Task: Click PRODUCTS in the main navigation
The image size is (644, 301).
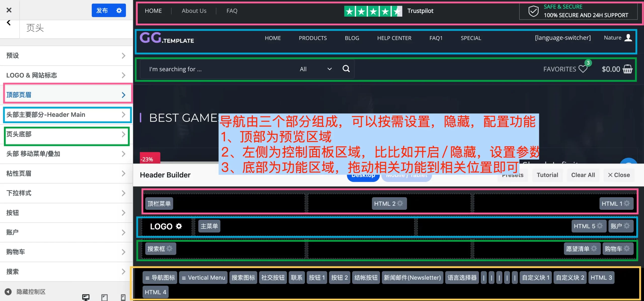Action: pos(313,38)
